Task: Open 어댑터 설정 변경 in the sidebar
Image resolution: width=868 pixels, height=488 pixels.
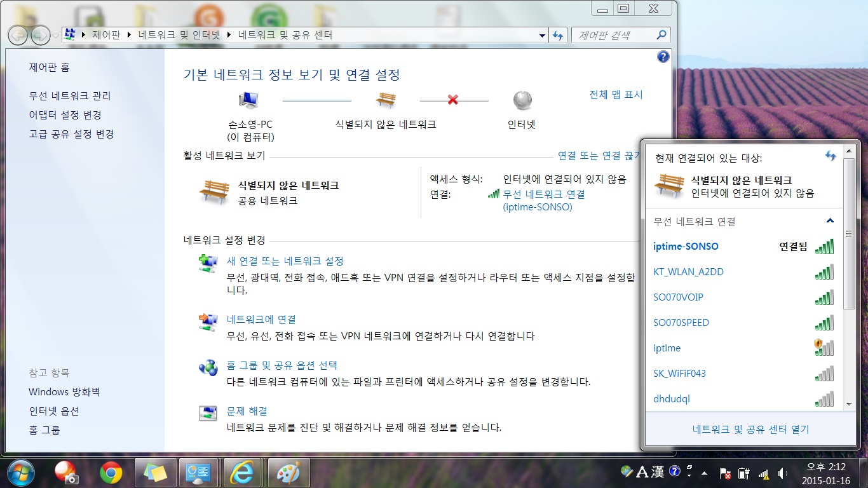Action: pyautogui.click(x=65, y=115)
